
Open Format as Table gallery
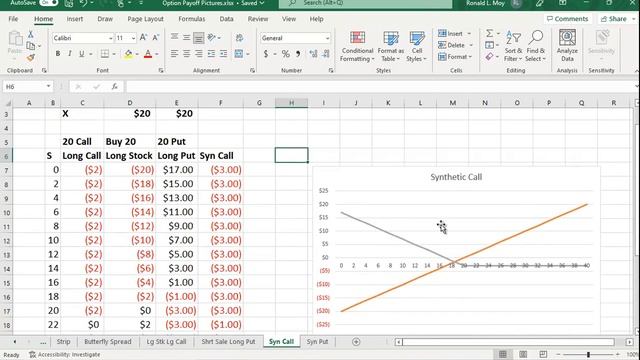tap(391, 47)
